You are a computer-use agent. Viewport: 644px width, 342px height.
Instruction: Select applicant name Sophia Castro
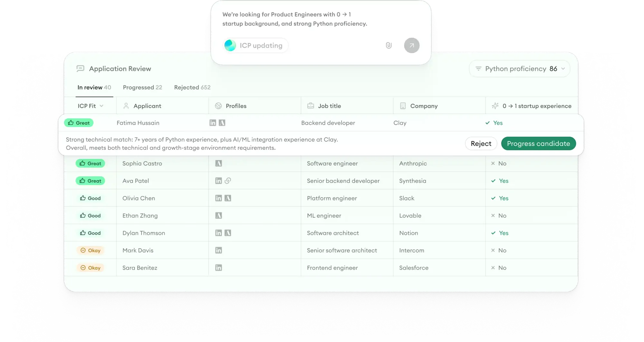pyautogui.click(x=142, y=163)
